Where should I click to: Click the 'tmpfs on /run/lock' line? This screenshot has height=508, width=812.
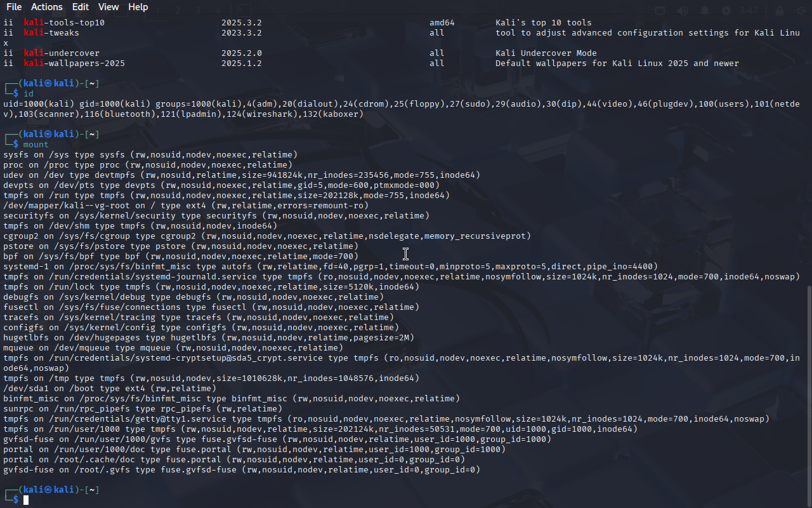click(x=211, y=287)
